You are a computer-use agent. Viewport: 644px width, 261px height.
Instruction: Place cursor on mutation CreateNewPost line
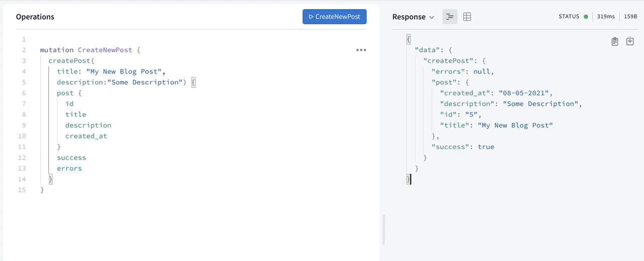[x=91, y=50]
